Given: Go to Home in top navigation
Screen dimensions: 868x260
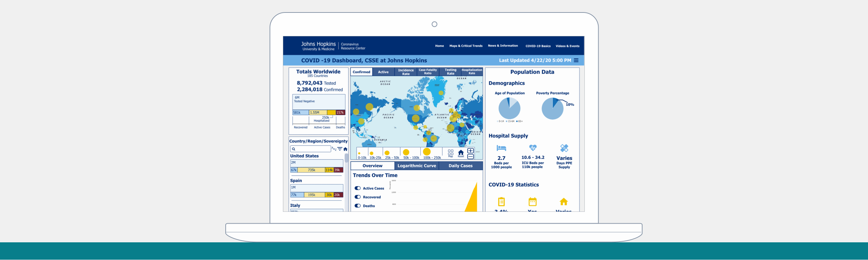Looking at the screenshot, I should (x=440, y=46).
